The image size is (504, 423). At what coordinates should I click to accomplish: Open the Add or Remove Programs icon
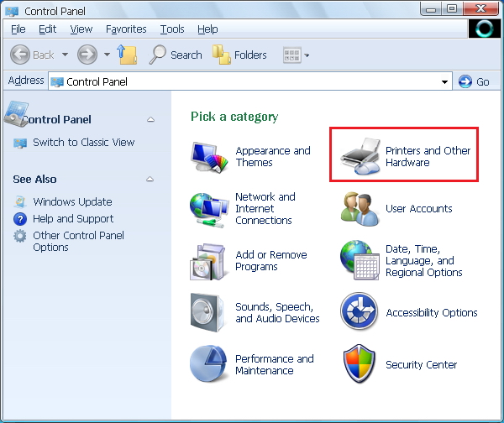(x=208, y=262)
